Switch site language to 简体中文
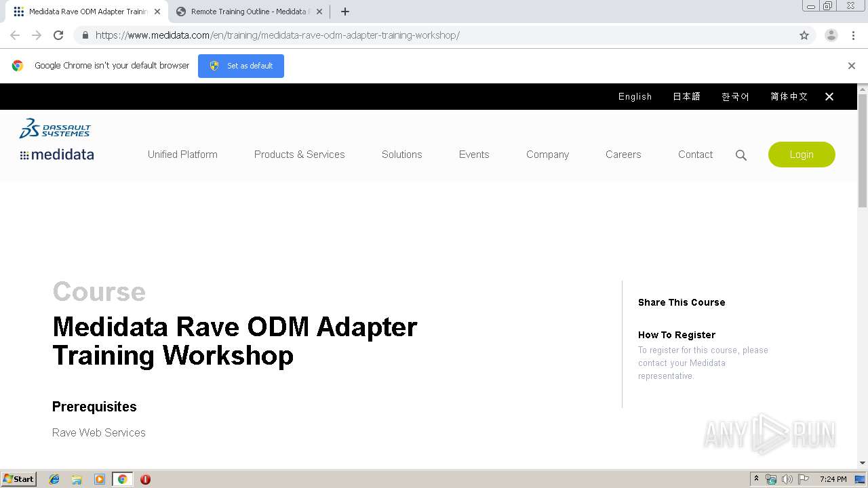Viewport: 868px width, 488px height. 789,97
